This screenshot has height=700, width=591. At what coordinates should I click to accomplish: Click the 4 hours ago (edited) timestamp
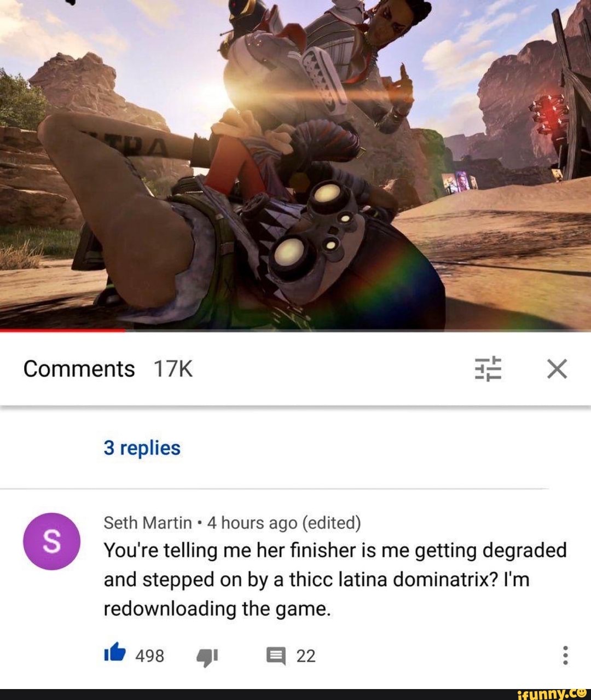pos(284,523)
